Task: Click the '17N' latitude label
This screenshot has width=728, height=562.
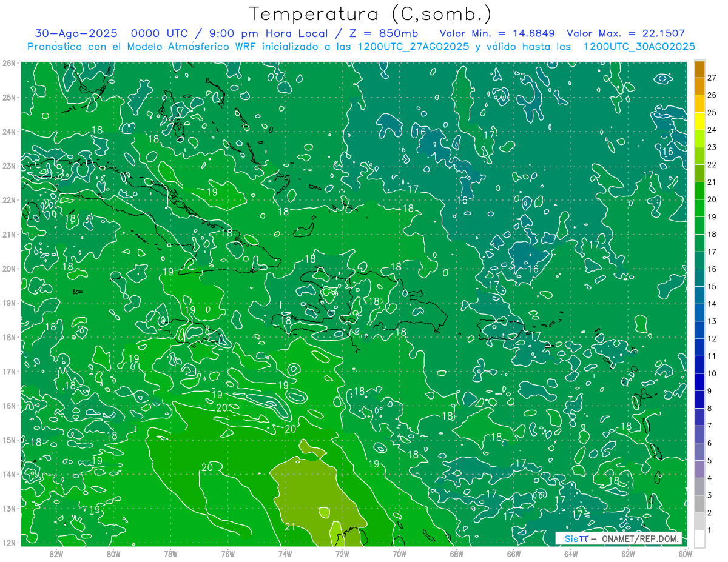Action: pos(9,371)
